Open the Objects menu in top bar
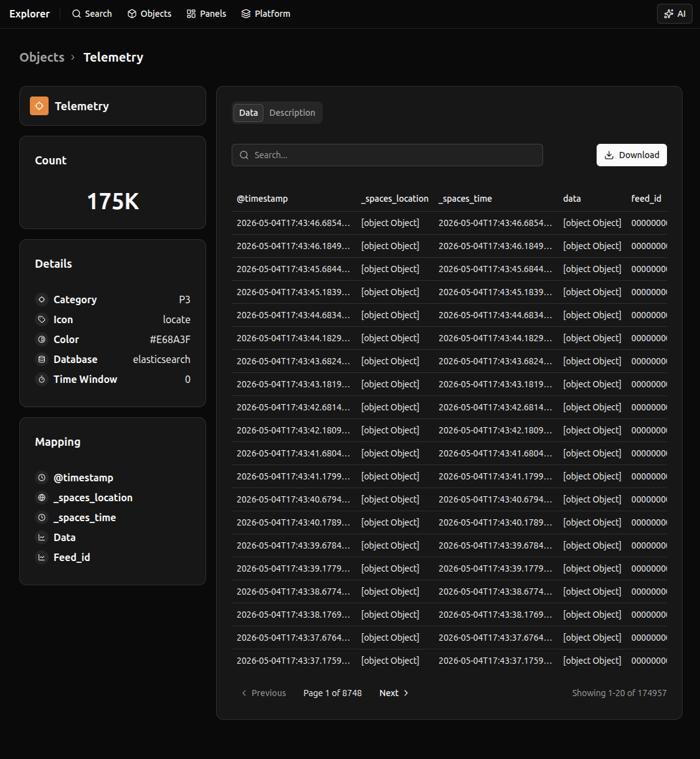The image size is (700, 759). [149, 14]
